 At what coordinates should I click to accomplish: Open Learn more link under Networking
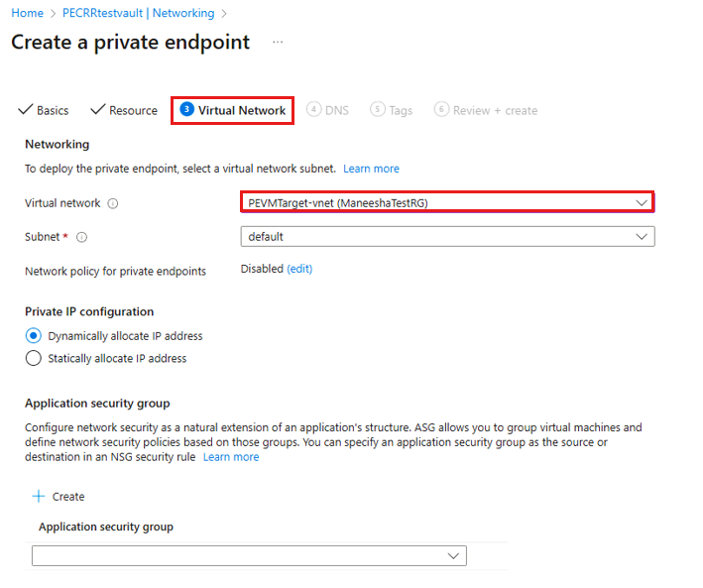coord(371,169)
